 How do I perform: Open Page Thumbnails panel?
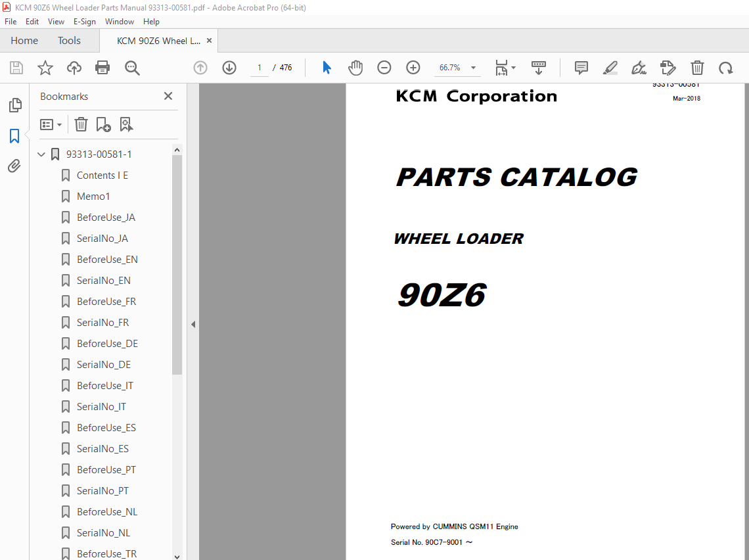click(15, 105)
